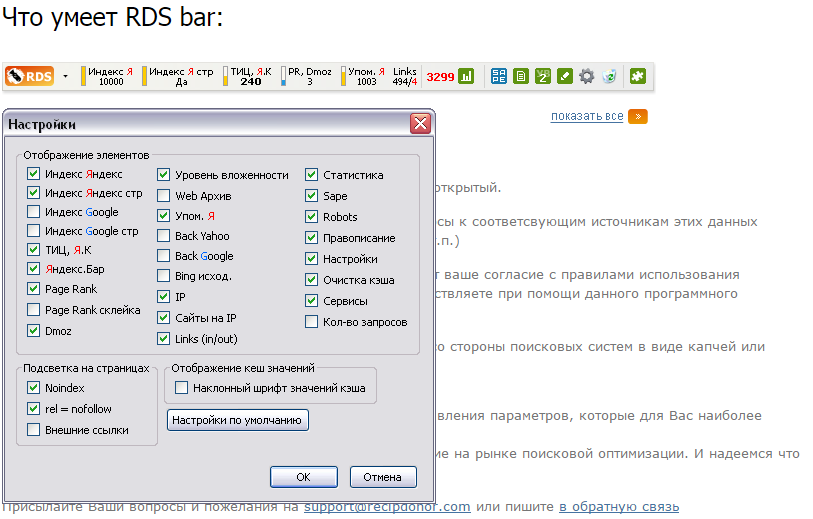The image size is (813, 519).
Task: Click the Links 494/4 toolbar item
Action: click(404, 76)
